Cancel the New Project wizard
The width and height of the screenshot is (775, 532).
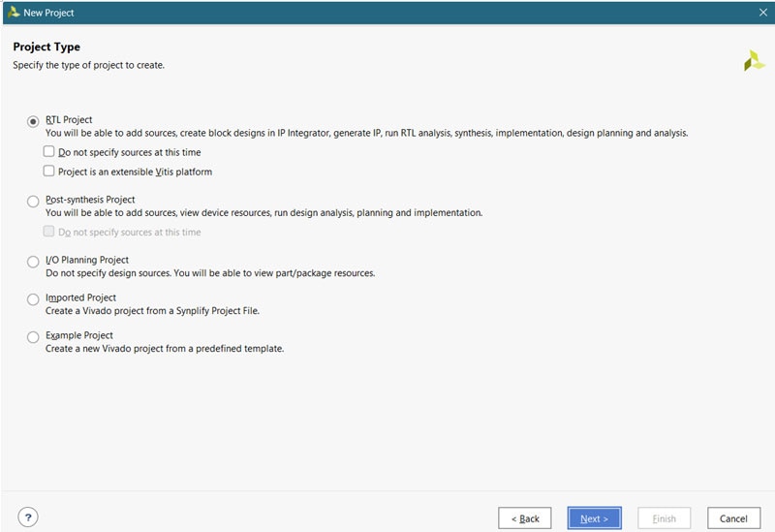pos(733,518)
